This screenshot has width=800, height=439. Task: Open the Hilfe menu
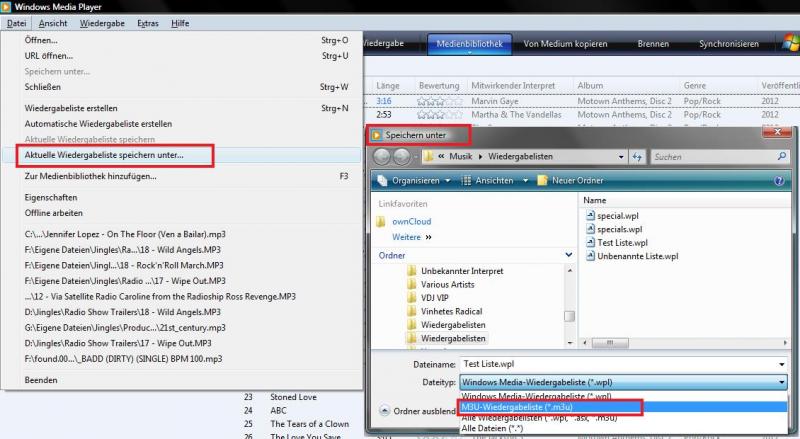(x=180, y=23)
